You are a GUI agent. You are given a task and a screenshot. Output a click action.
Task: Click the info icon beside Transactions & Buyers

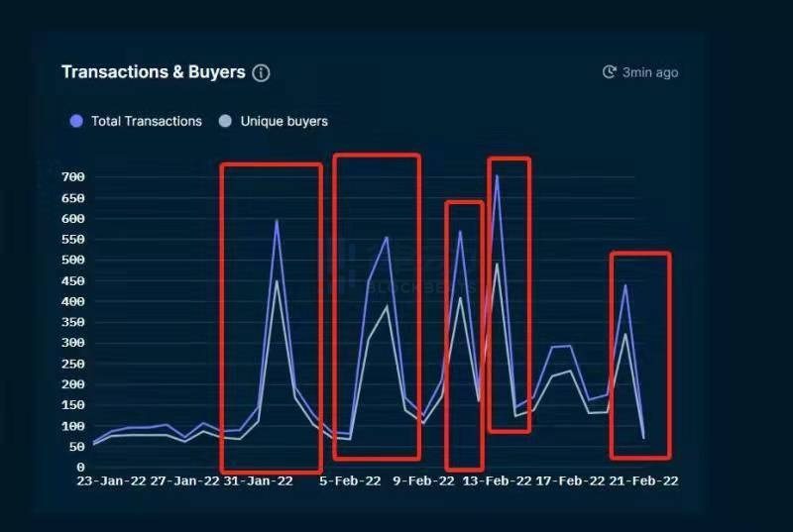(x=261, y=72)
